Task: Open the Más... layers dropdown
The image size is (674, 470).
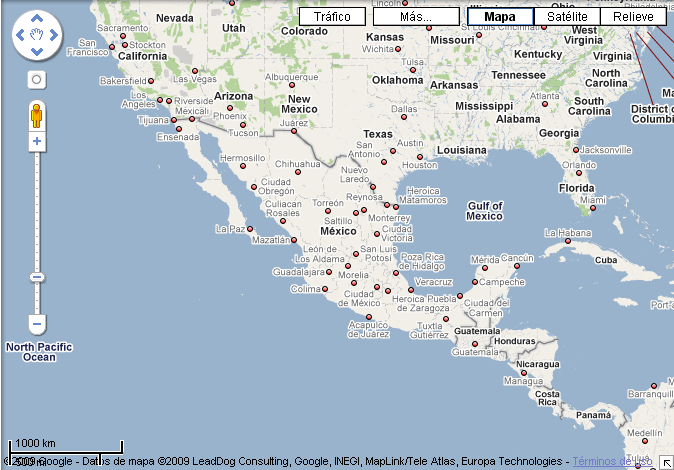Action: click(x=415, y=17)
